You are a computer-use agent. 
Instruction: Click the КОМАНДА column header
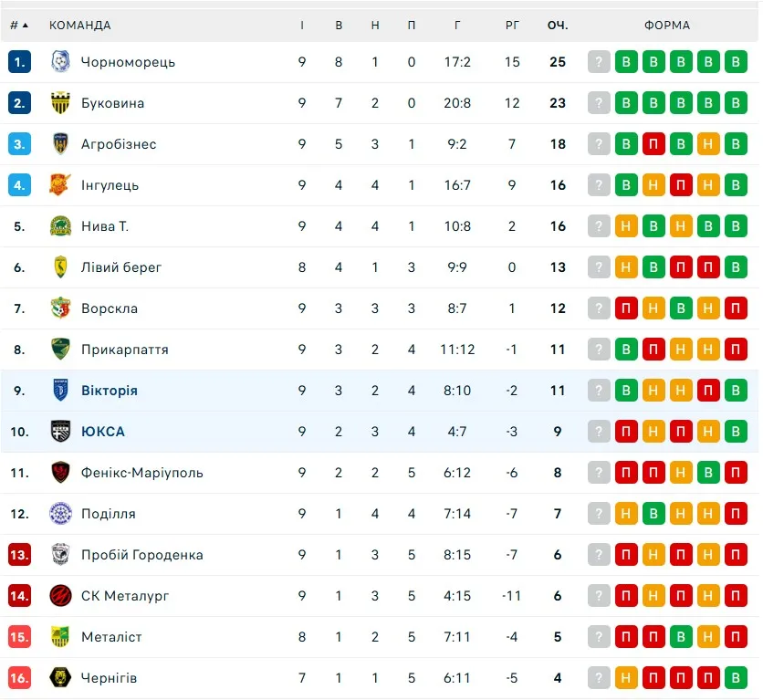(x=79, y=26)
